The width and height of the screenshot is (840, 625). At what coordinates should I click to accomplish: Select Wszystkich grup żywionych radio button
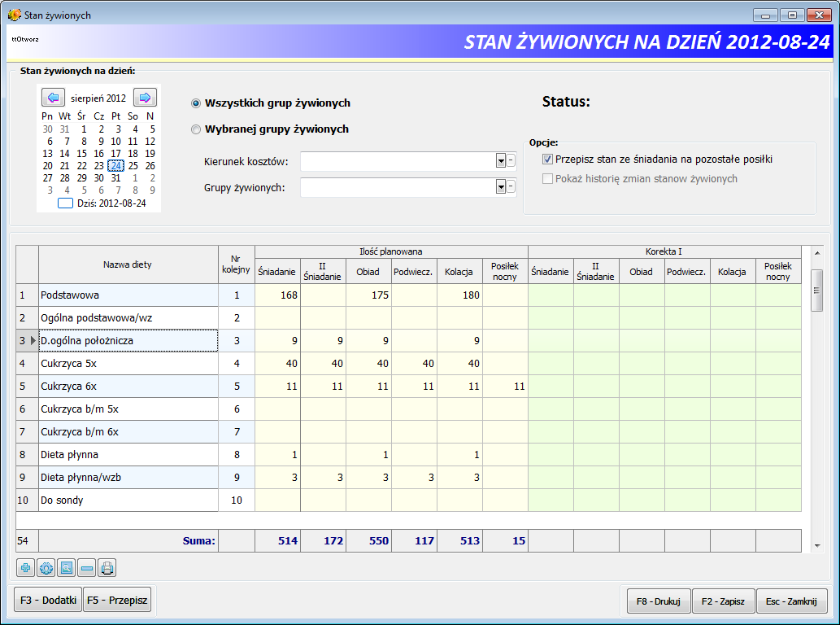tap(196, 103)
